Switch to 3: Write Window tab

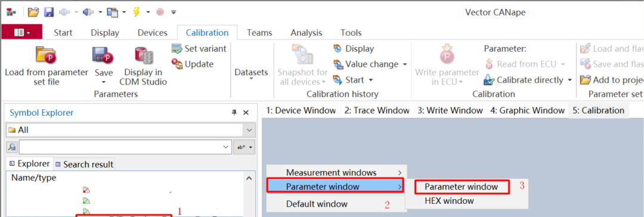coord(450,110)
